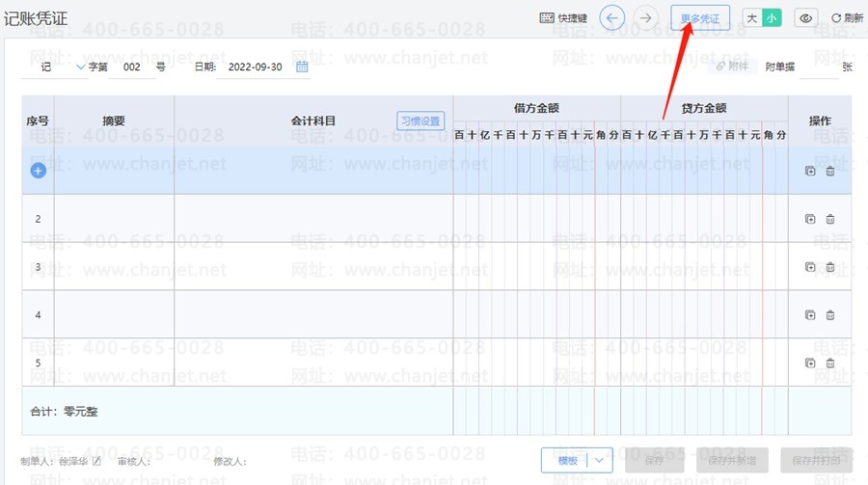The image size is (868, 485).
Task: Click the 附件 attachment link
Action: pos(732,67)
